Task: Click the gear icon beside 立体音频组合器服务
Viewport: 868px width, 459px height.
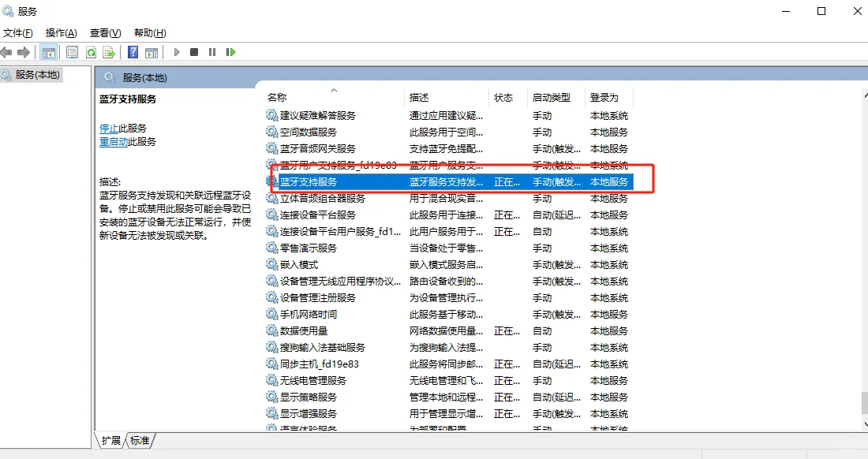Action: coord(271,198)
